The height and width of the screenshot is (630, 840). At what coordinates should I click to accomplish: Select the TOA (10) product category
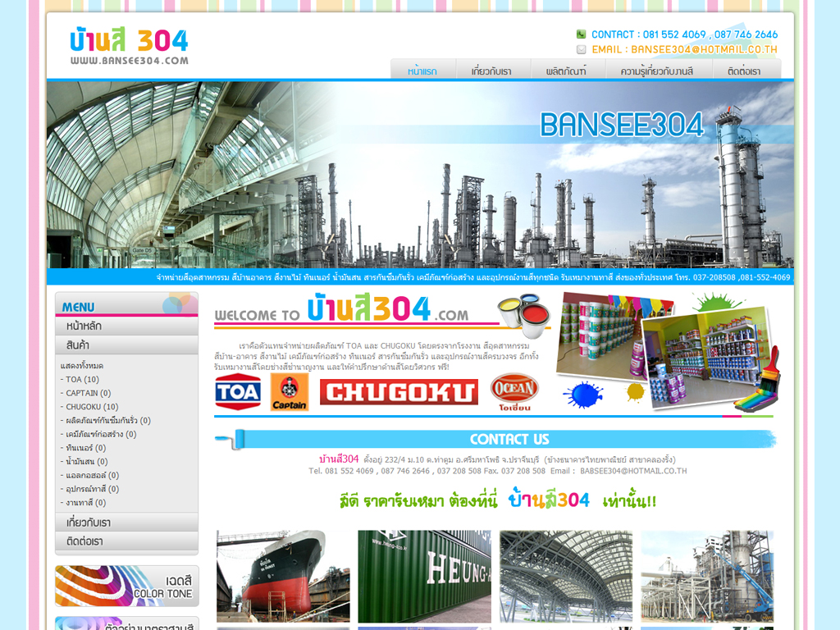(82, 379)
